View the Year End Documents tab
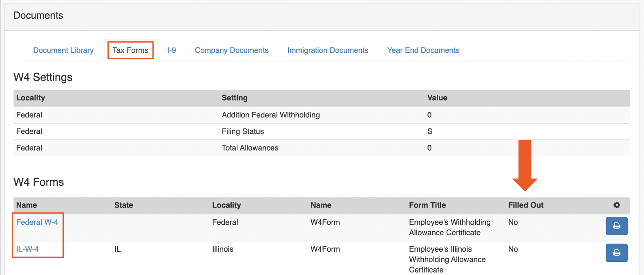 [x=423, y=50]
